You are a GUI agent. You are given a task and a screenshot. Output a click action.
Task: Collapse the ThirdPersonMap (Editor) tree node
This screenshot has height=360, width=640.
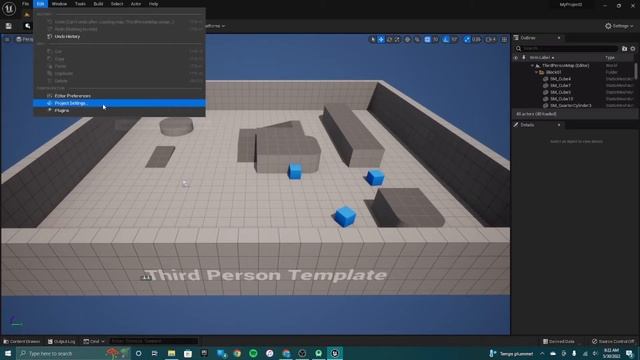pyautogui.click(x=532, y=66)
